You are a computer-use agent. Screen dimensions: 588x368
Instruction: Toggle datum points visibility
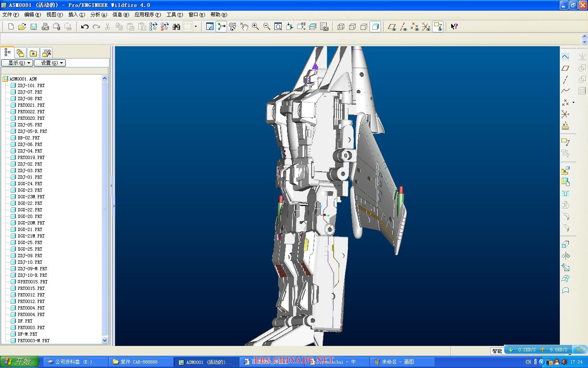coord(415,27)
